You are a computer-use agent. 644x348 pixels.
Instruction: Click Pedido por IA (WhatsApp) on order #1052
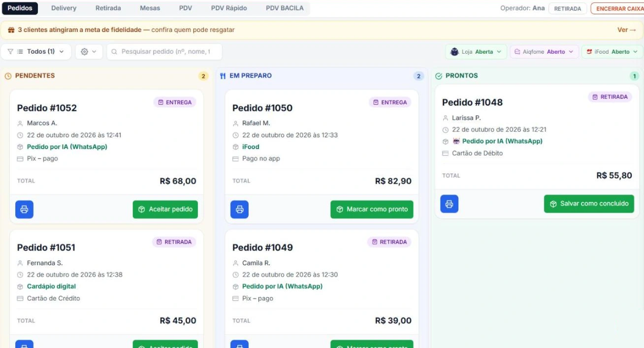67,147
